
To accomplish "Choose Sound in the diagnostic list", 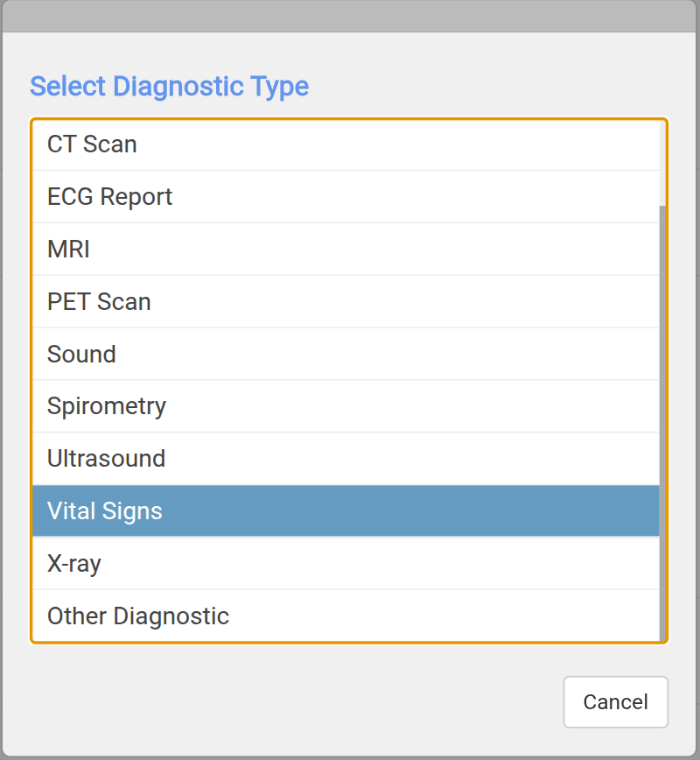I will coord(81,355).
